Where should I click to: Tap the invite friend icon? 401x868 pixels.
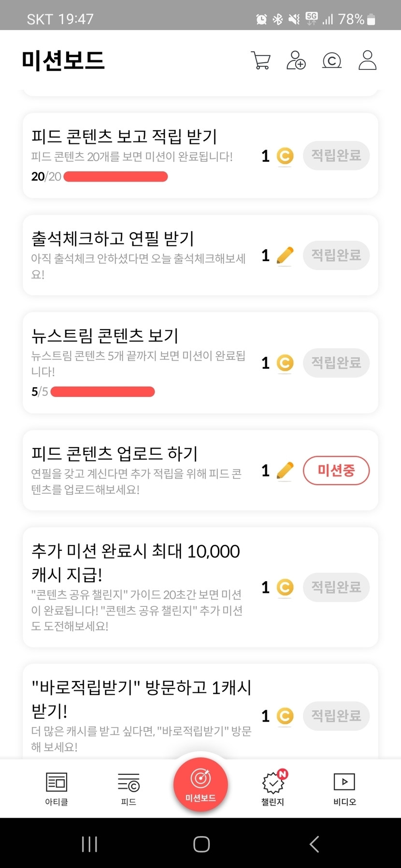[x=296, y=60]
